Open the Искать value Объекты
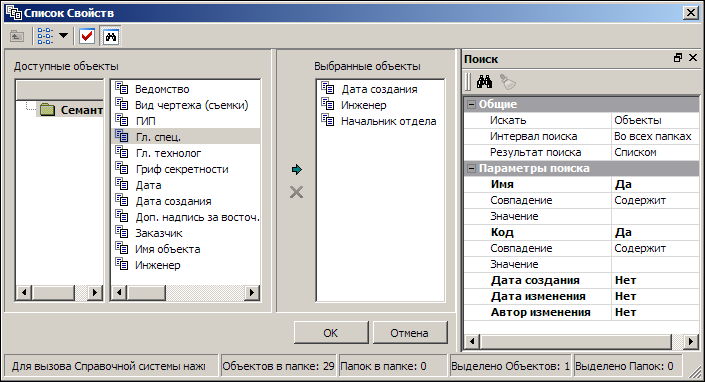Screen dimensions: 705x382 click(x=656, y=120)
